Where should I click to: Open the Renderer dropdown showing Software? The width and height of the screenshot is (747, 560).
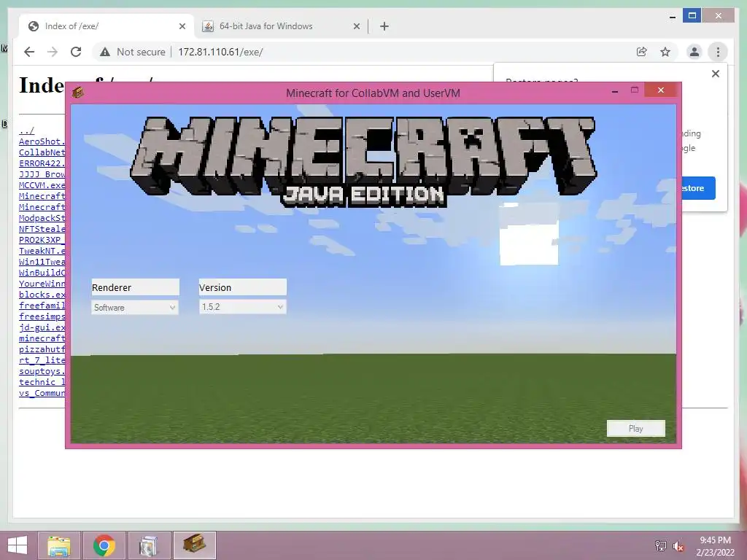click(135, 307)
